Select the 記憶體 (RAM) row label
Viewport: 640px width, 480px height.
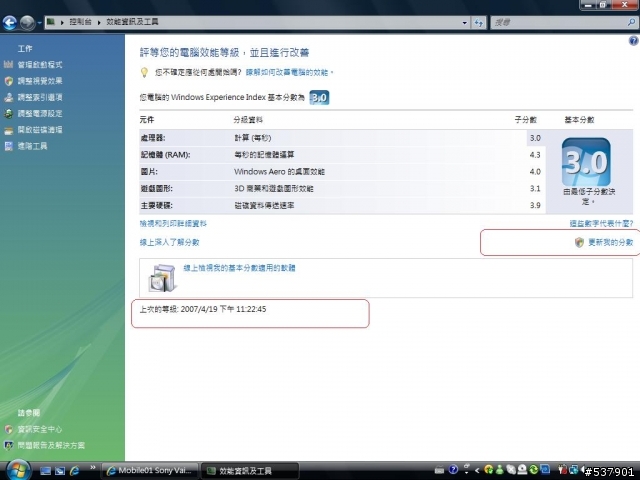[165, 155]
